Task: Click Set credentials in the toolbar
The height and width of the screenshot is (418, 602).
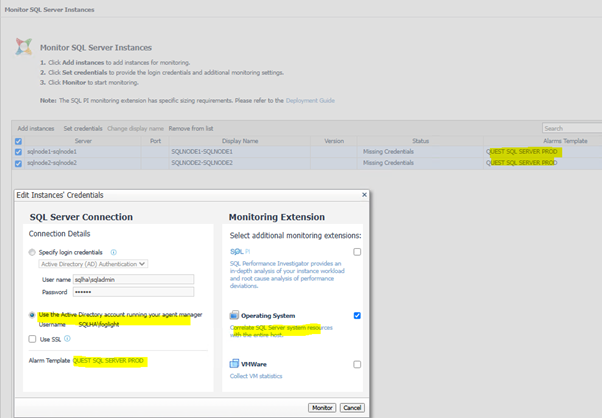Action: [x=83, y=129]
